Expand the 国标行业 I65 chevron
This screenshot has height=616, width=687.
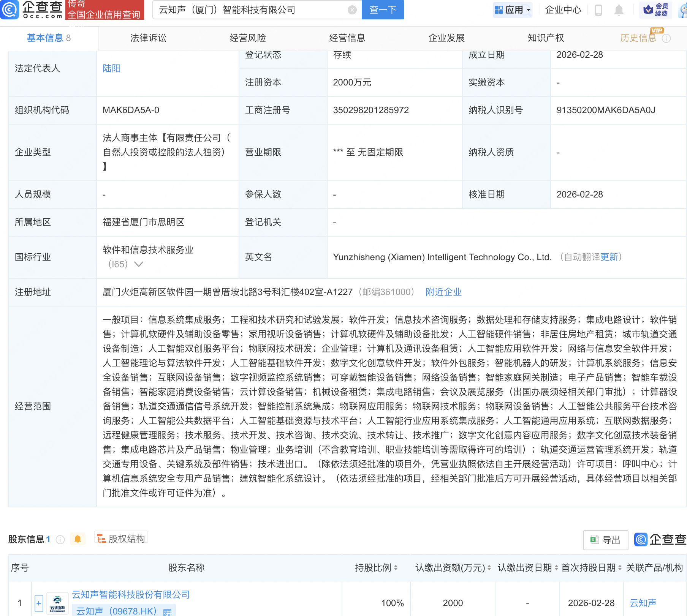tap(139, 264)
